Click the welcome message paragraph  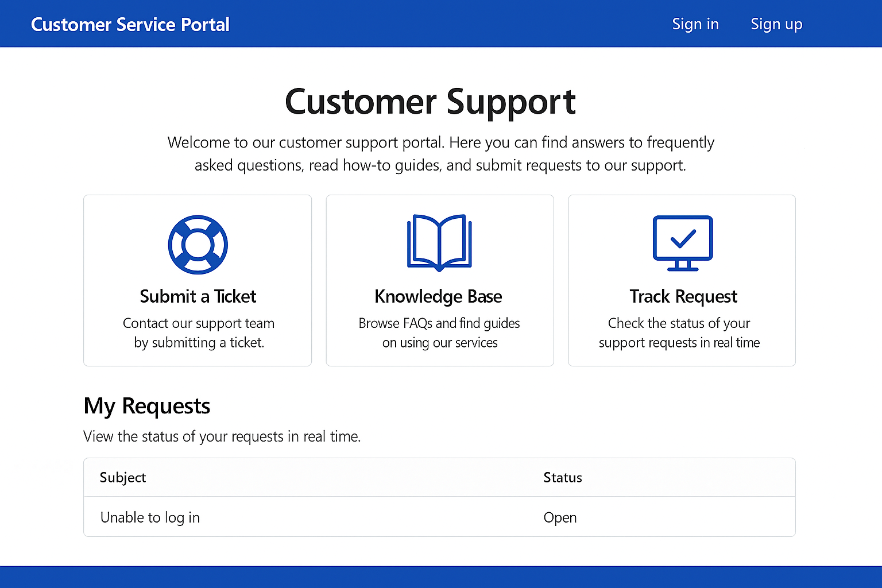point(440,153)
